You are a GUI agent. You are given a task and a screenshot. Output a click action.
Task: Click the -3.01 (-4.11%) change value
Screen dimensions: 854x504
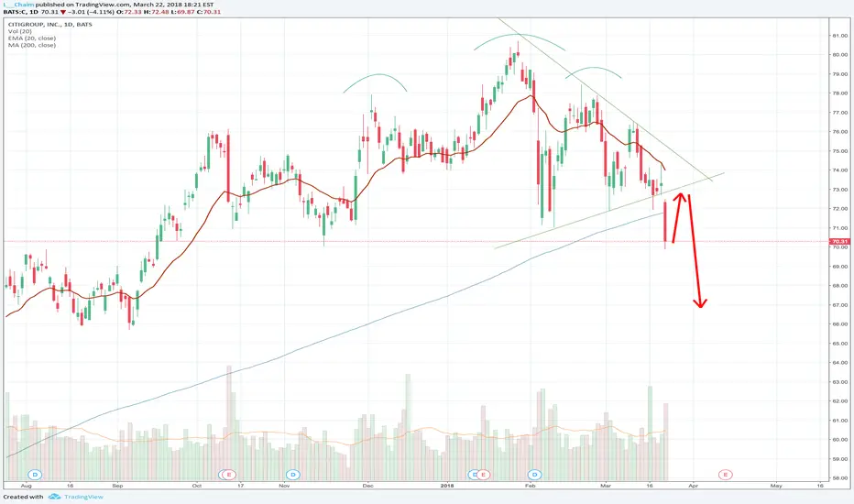pyautogui.click(x=91, y=11)
